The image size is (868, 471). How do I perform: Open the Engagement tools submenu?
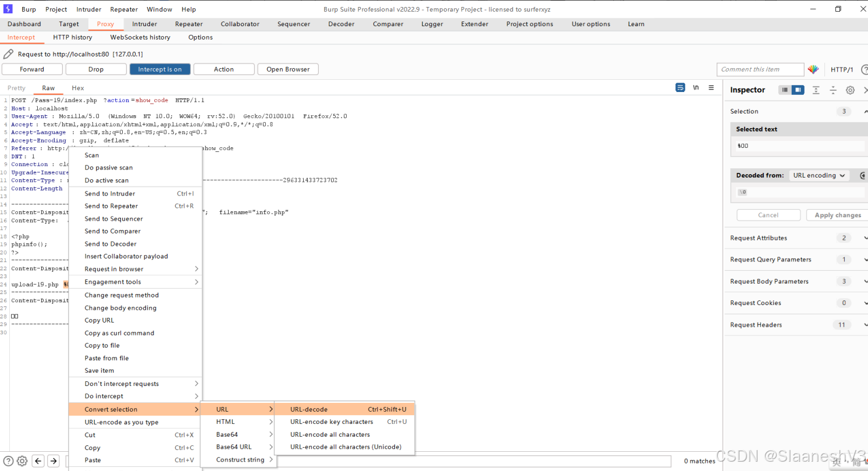pyautogui.click(x=136, y=282)
